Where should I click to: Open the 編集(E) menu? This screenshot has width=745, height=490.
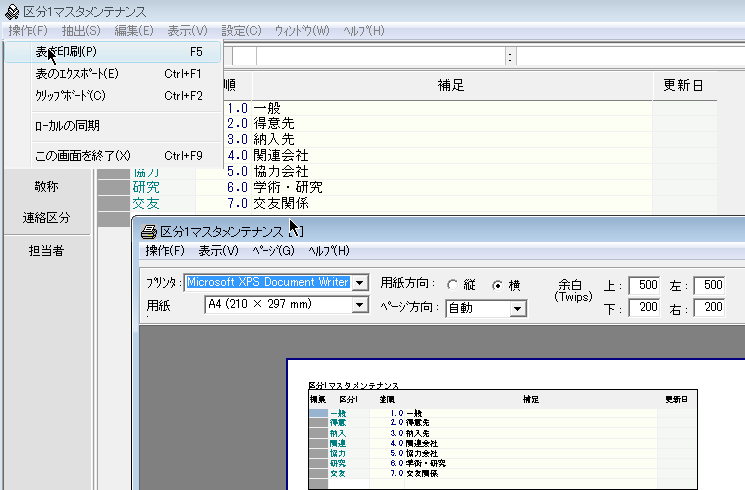pos(134,31)
